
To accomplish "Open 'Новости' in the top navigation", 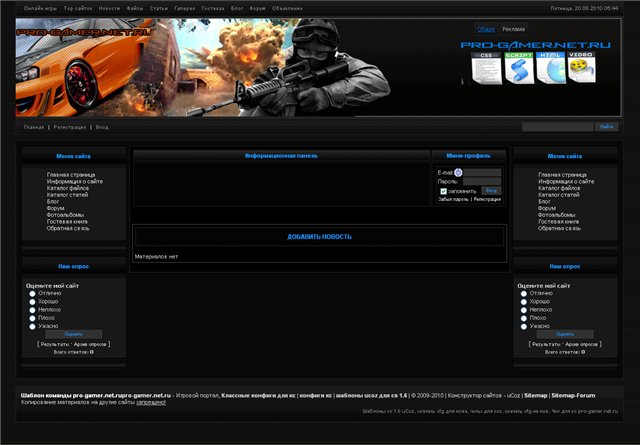I will [x=109, y=8].
